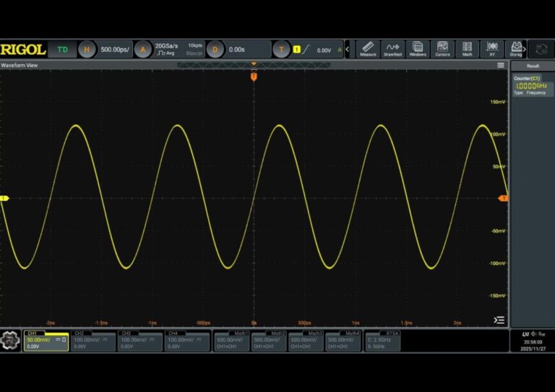This screenshot has height=392, width=555.
Task: Click the yellow channel 1 ground marker
Action: pyautogui.click(x=4, y=199)
